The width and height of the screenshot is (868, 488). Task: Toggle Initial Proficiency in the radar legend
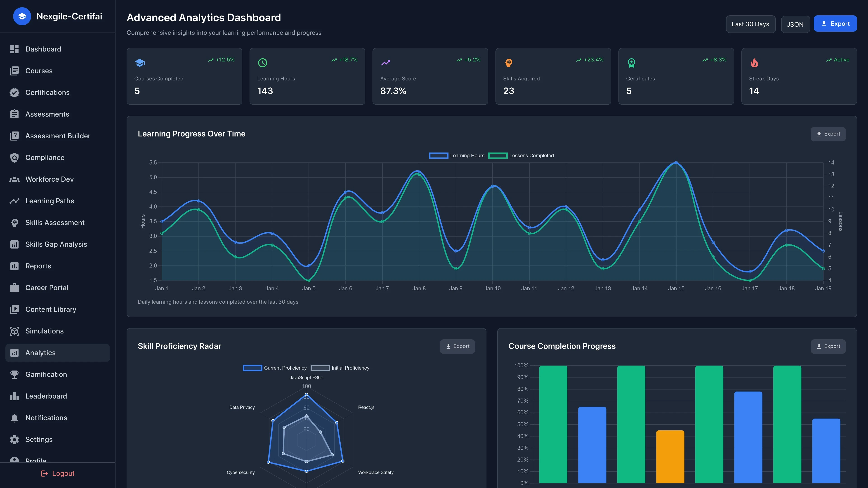pos(340,368)
